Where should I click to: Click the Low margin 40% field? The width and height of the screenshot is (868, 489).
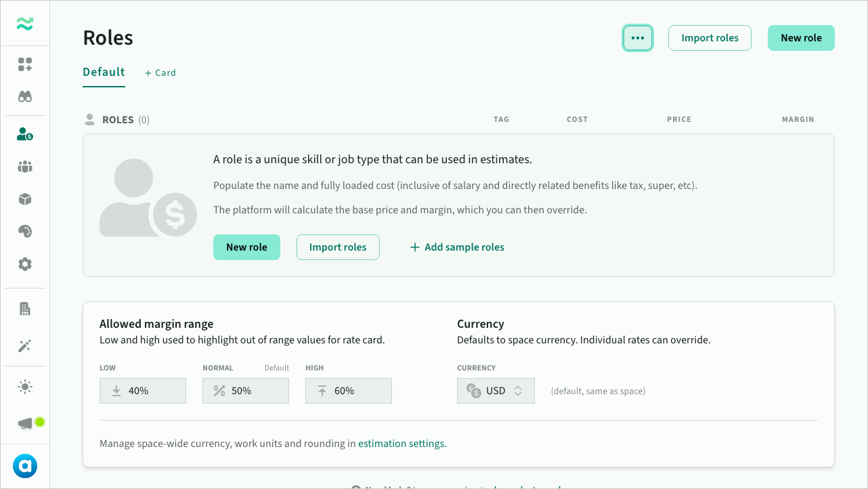point(143,391)
